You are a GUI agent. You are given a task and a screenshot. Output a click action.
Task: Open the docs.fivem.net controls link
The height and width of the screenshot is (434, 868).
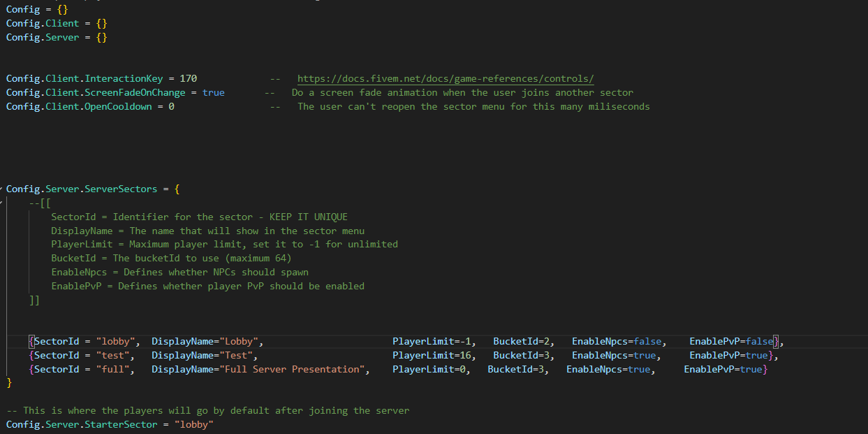[446, 79]
